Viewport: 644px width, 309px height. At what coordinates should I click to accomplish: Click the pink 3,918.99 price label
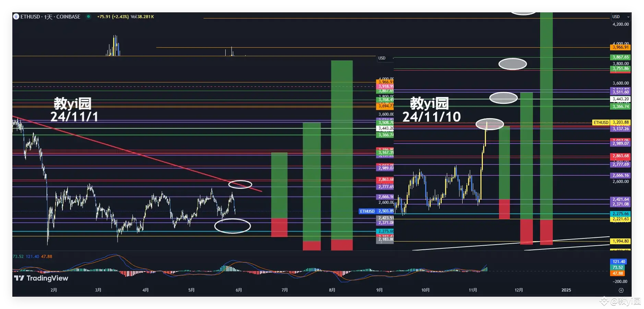[386, 86]
